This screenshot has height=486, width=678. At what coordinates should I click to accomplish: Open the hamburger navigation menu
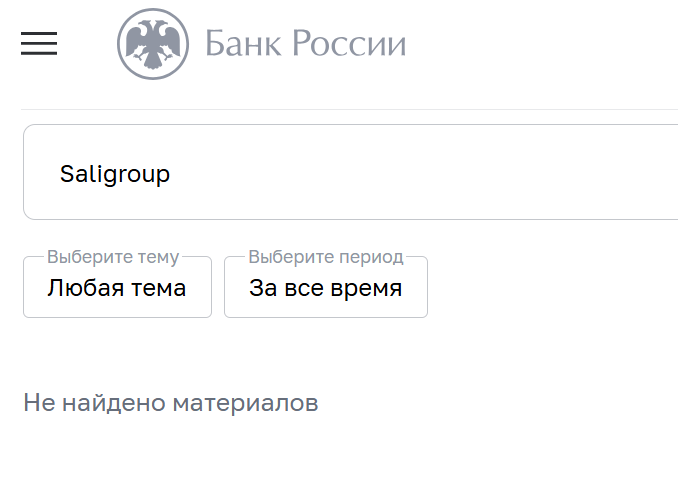(x=39, y=43)
